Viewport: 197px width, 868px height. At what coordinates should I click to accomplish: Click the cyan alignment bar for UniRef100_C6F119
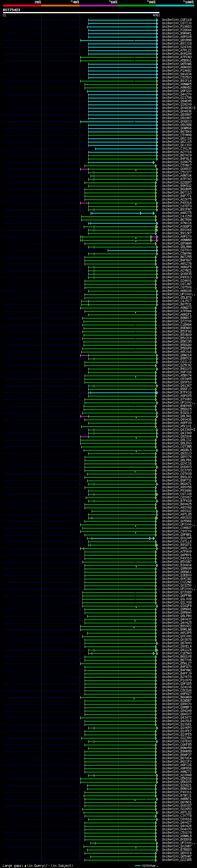(123, 20)
